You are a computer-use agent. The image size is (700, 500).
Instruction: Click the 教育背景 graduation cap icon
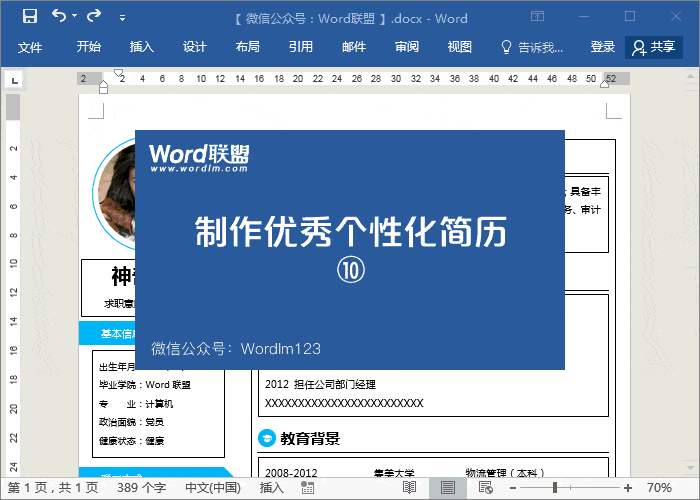pos(267,438)
